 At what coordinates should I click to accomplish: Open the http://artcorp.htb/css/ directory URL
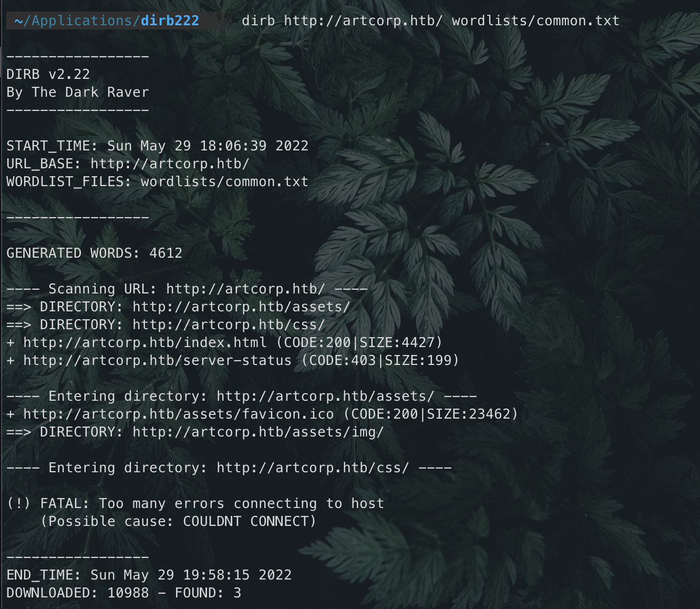(229, 324)
